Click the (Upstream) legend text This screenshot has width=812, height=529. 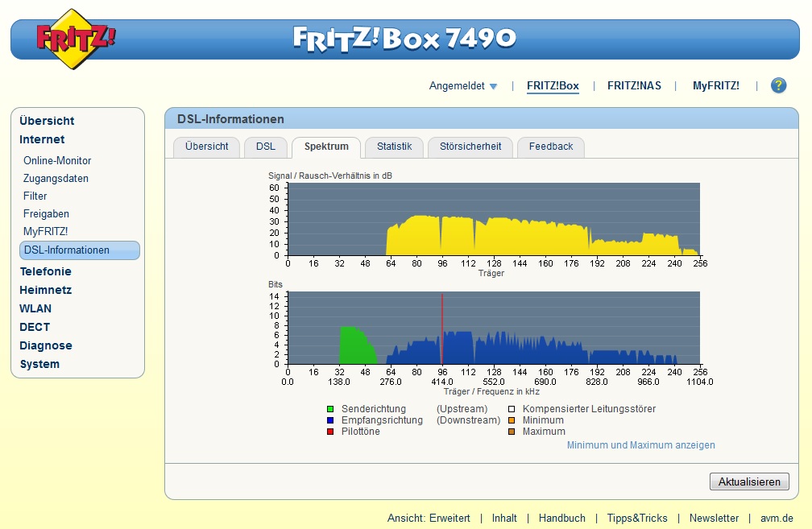click(x=462, y=409)
